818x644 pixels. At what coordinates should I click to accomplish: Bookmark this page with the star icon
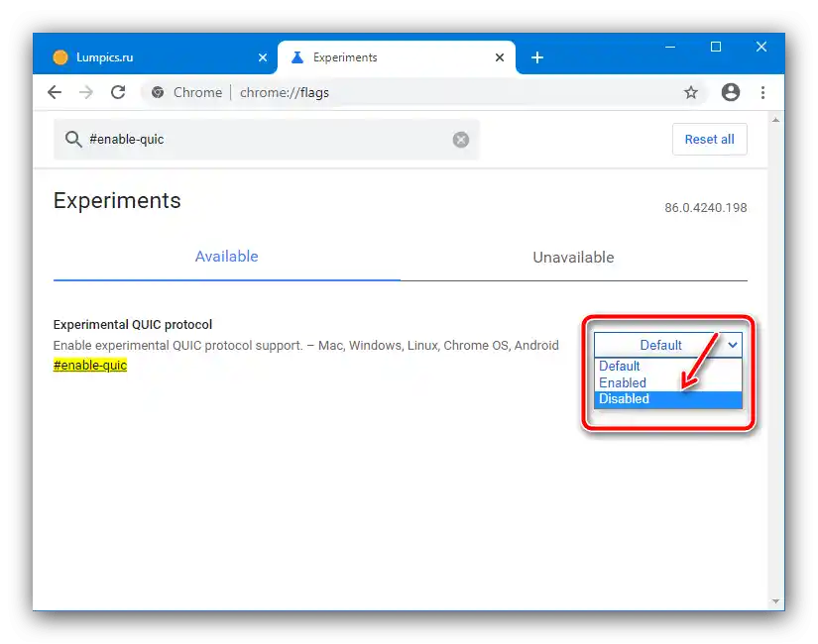(691, 92)
